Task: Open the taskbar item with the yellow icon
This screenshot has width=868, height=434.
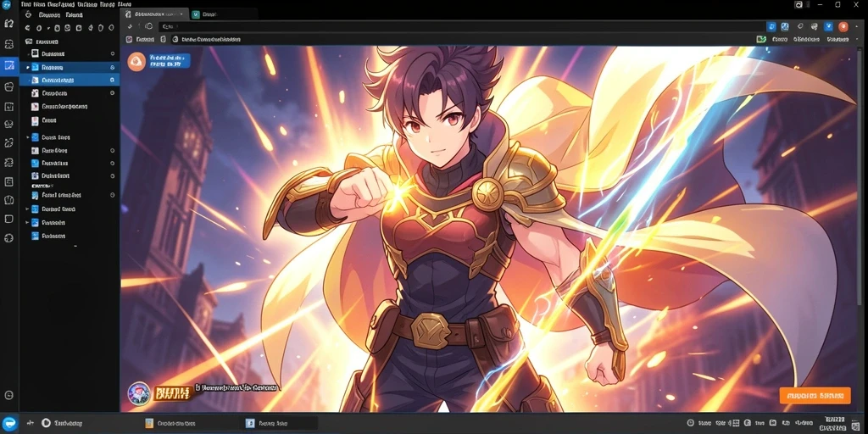Action: (x=170, y=423)
